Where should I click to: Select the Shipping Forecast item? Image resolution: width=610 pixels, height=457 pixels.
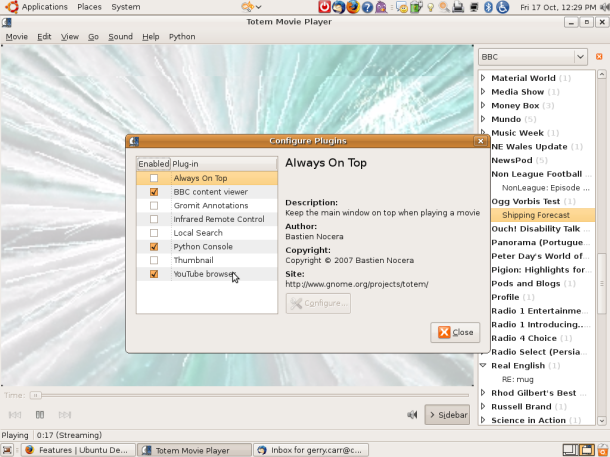click(536, 215)
